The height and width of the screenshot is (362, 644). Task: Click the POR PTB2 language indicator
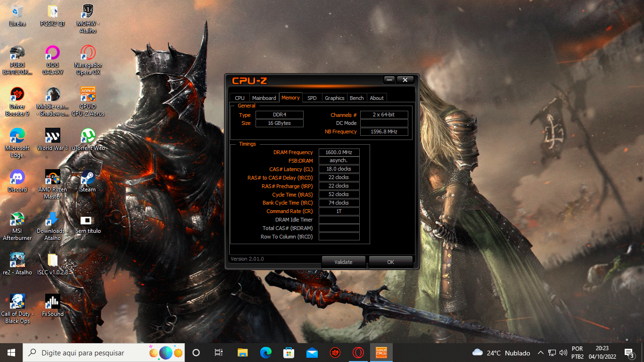[x=578, y=353]
